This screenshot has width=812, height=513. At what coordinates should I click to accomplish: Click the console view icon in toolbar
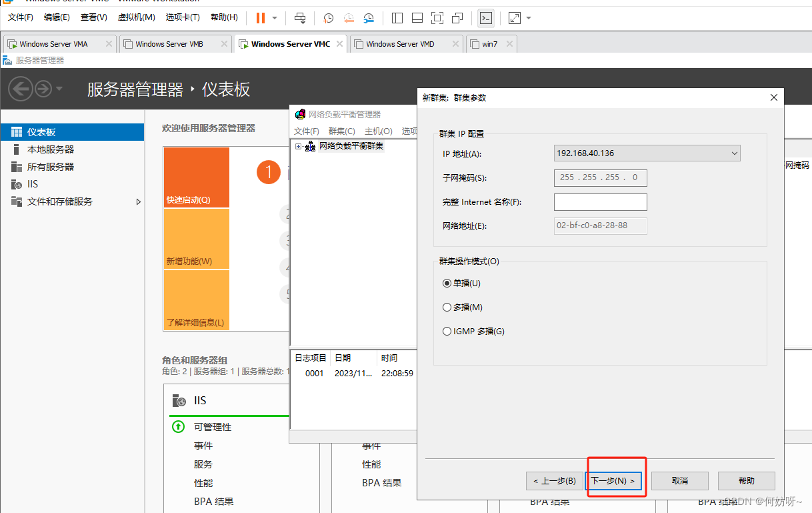[487, 18]
